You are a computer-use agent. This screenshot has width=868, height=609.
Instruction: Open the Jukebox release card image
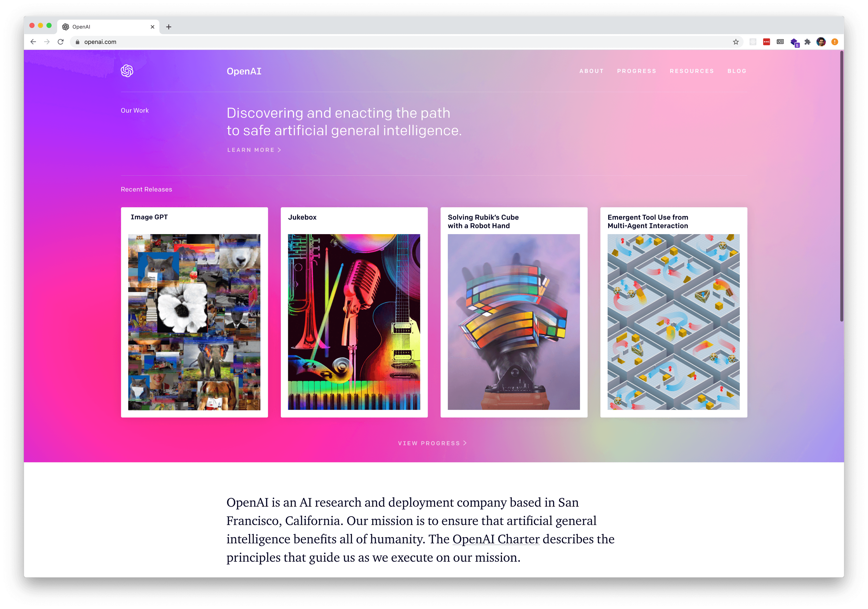point(354,322)
